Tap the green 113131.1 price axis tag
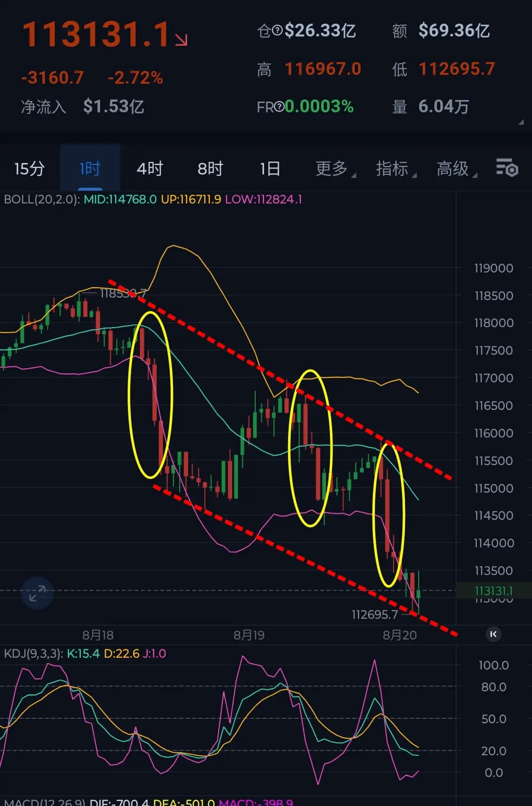Screen dimensions: 532x806 coord(493,590)
